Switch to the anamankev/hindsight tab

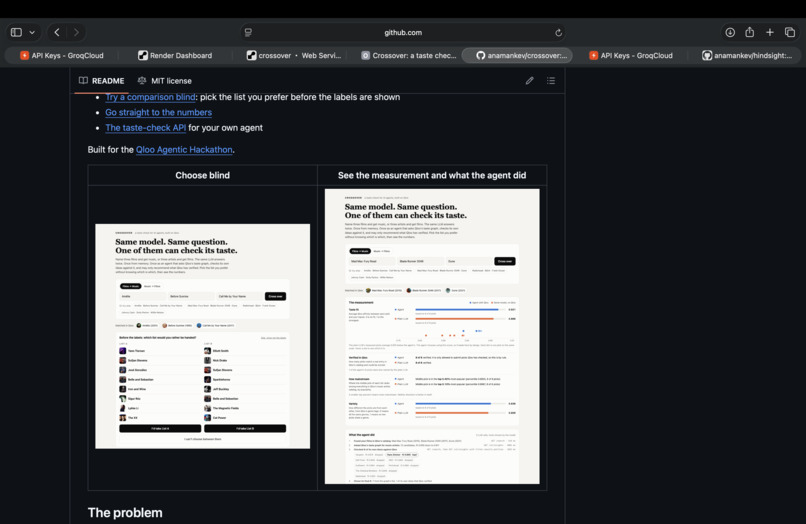747,56
